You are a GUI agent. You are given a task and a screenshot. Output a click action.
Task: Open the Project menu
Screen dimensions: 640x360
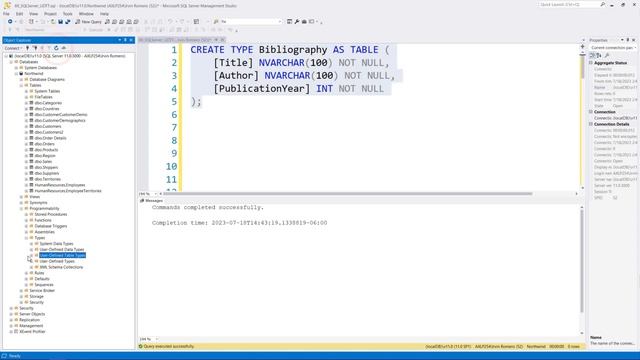click(x=50, y=14)
